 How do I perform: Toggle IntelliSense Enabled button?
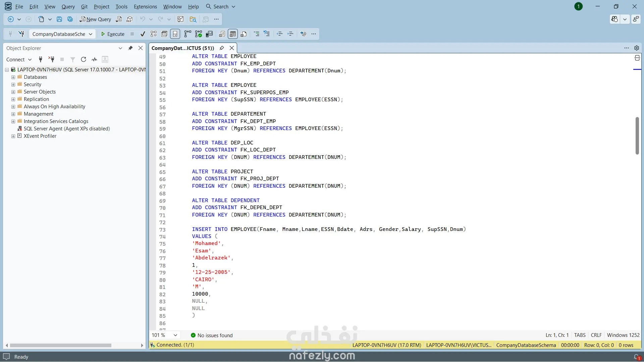tap(175, 34)
